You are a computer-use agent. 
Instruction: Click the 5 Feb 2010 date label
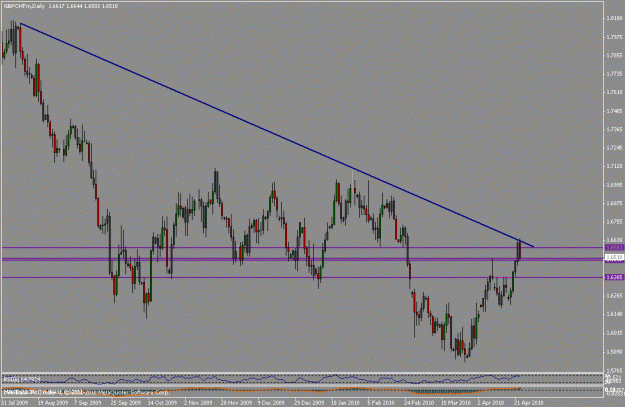click(381, 403)
